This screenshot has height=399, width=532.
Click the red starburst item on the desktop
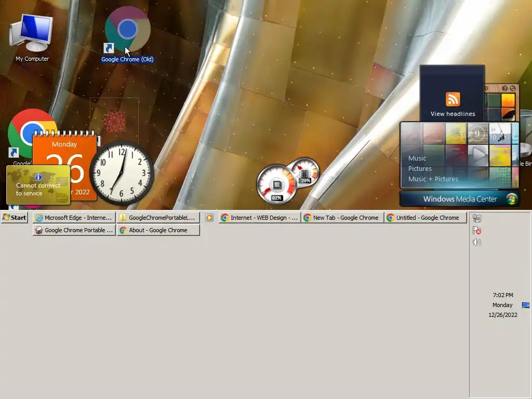pyautogui.click(x=114, y=121)
